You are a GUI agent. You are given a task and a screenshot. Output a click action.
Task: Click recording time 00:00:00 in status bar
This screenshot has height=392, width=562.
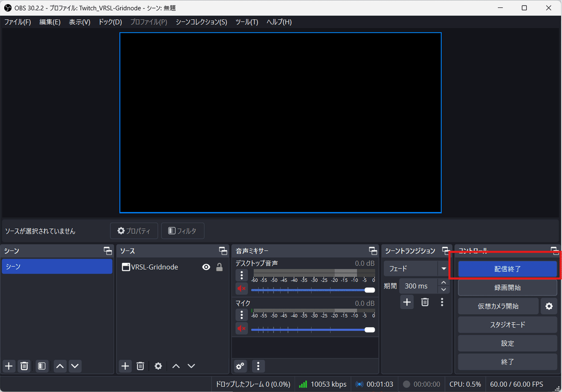tap(427, 384)
